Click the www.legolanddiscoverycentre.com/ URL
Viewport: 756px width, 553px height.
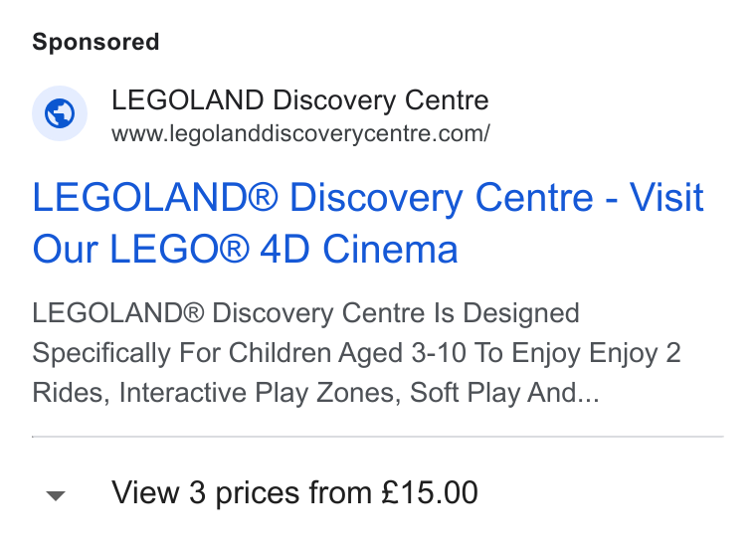(x=300, y=133)
